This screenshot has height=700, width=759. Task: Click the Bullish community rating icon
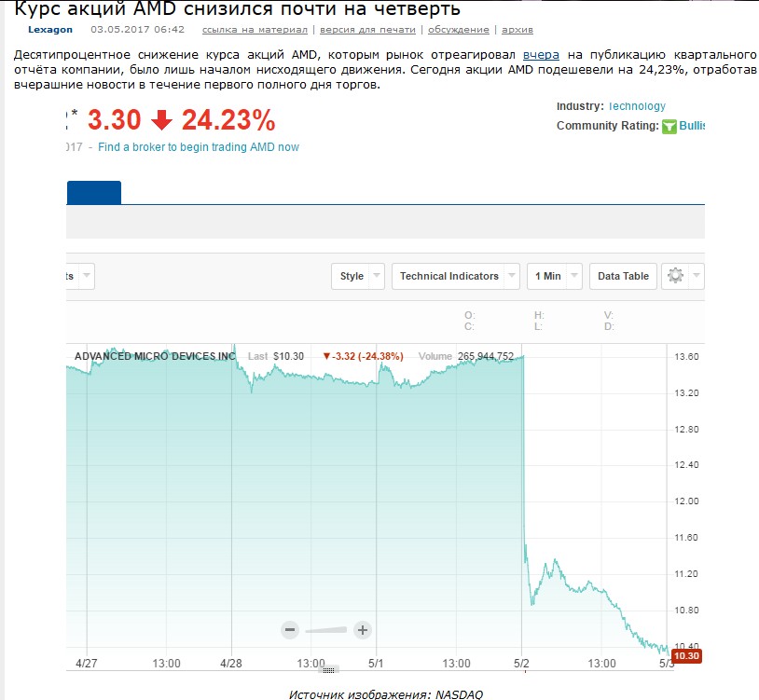tap(669, 127)
